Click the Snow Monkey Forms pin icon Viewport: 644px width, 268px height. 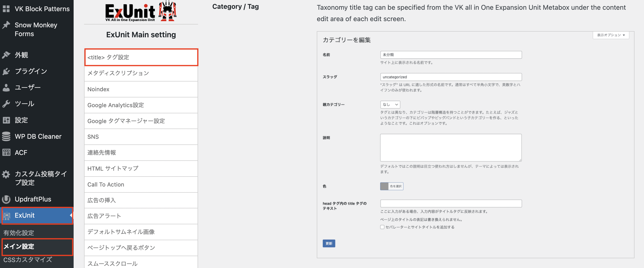coord(6,25)
